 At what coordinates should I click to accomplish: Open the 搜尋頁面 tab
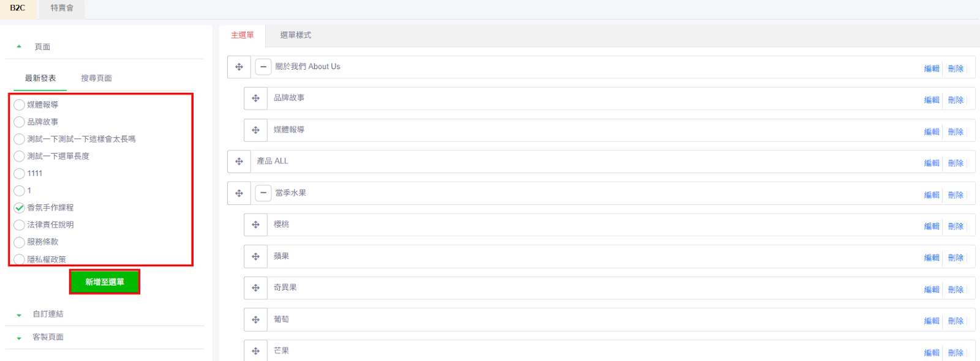point(96,78)
